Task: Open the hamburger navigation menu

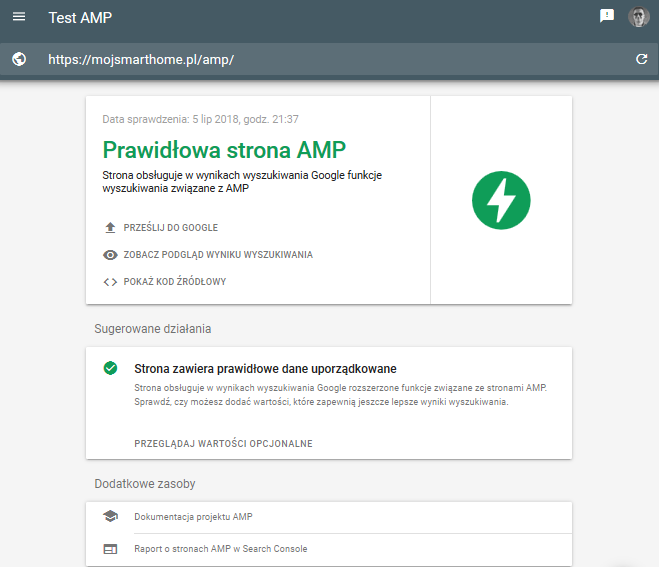Action: click(x=19, y=17)
